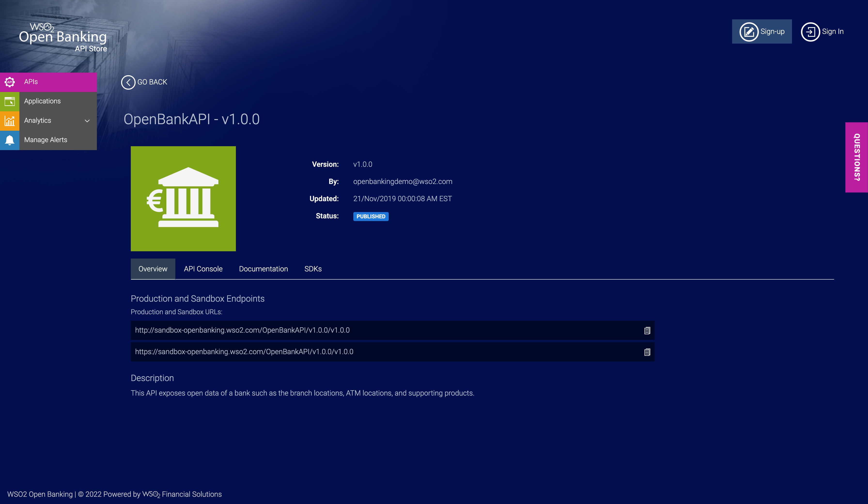Click the WSO2 Open Banking API Store logo
This screenshot has width=868, height=504.
(x=63, y=37)
